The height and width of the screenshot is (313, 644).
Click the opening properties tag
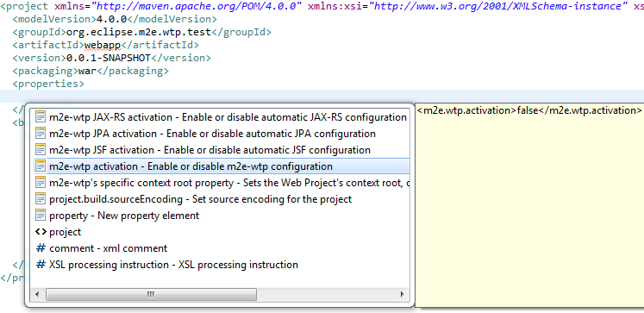(48, 84)
